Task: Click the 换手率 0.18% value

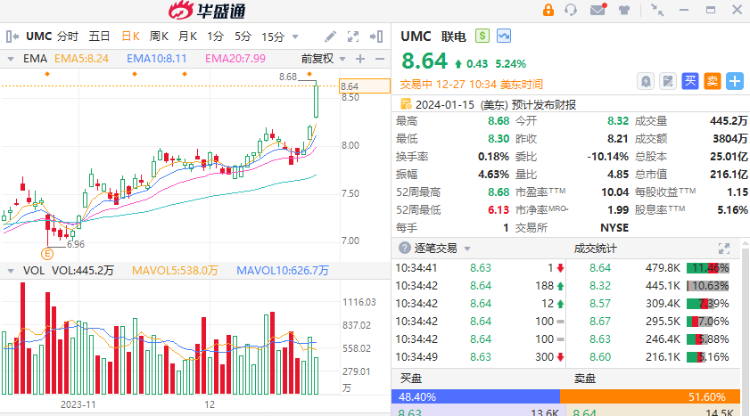Action: (493, 156)
